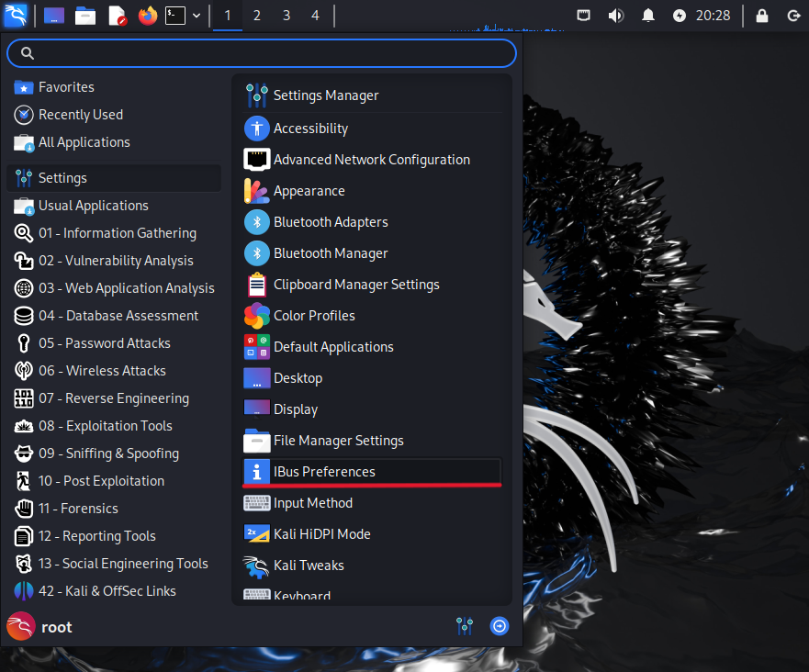
Task: Click the 20:28 clock
Action: click(x=713, y=16)
